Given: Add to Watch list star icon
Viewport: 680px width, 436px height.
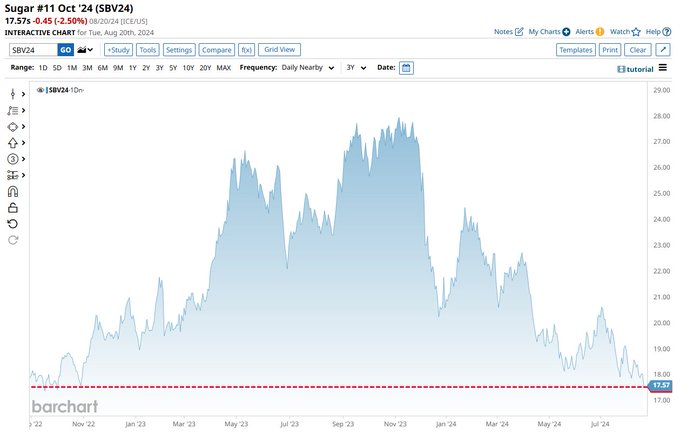Looking at the screenshot, I should (636, 32).
